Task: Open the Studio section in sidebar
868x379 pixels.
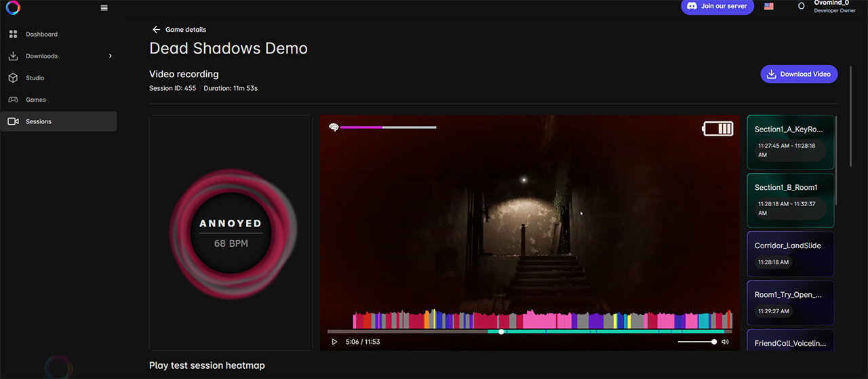Action: click(x=35, y=78)
